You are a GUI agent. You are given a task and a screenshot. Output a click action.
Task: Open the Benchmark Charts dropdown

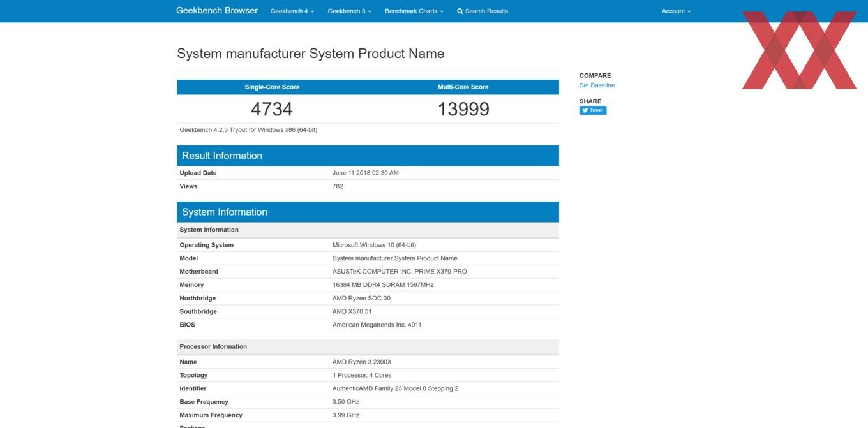point(414,11)
